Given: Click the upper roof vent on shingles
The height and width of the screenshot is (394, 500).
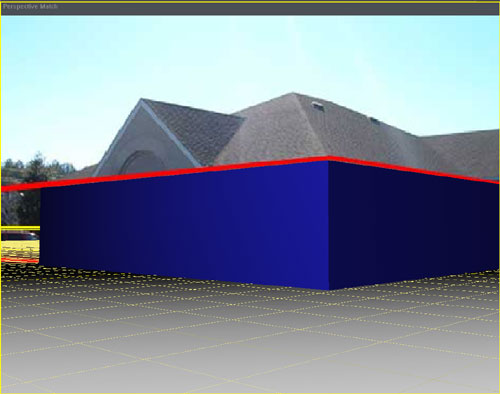Looking at the screenshot, I should (x=317, y=106).
